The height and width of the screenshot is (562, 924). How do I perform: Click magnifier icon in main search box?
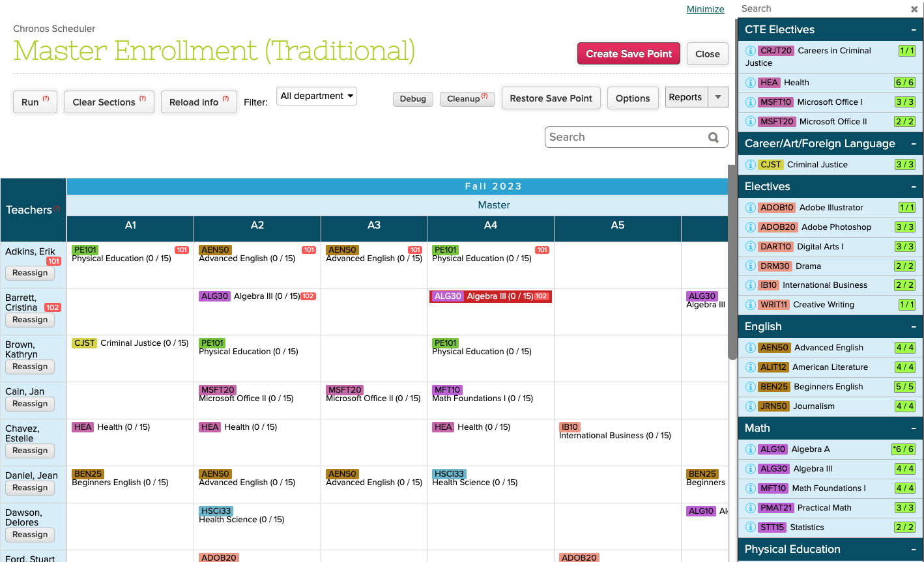[x=714, y=137]
